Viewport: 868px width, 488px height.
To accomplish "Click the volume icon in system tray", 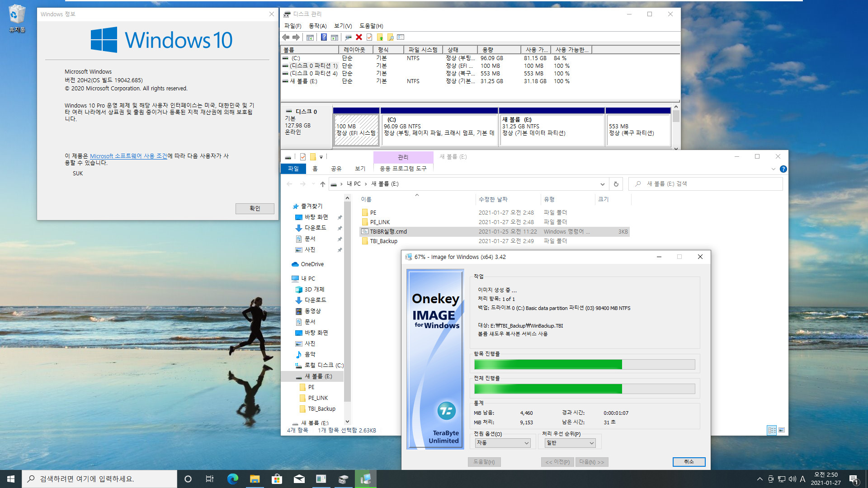I will [x=792, y=479].
